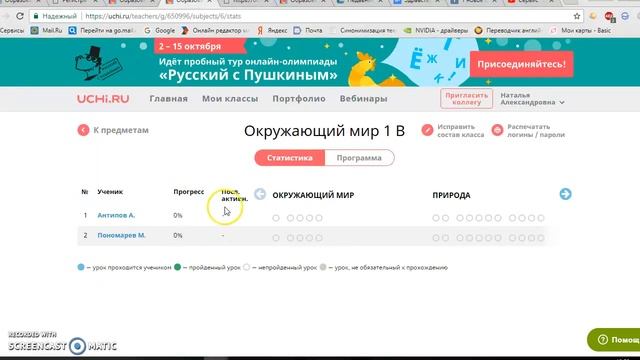Click first Окружающий мир lesson circle for Антипов

point(276,218)
